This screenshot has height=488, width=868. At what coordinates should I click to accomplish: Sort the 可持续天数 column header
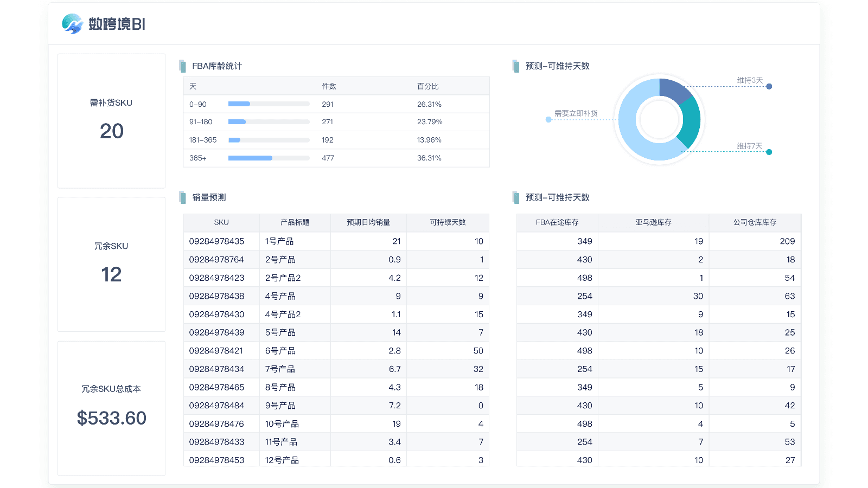click(x=448, y=222)
